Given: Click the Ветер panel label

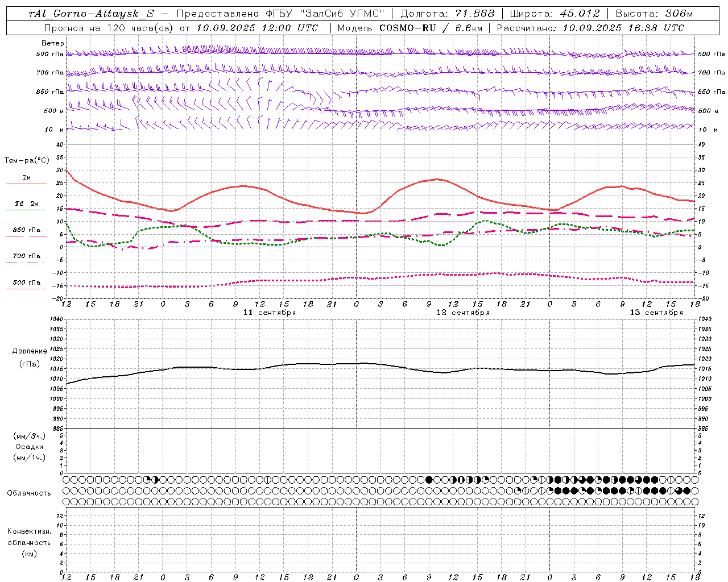Looking at the screenshot, I should click(x=53, y=43).
